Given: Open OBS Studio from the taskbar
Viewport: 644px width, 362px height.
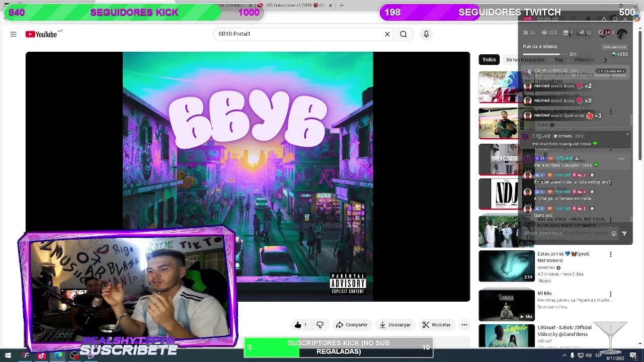Looking at the screenshot, I should 74,356.
